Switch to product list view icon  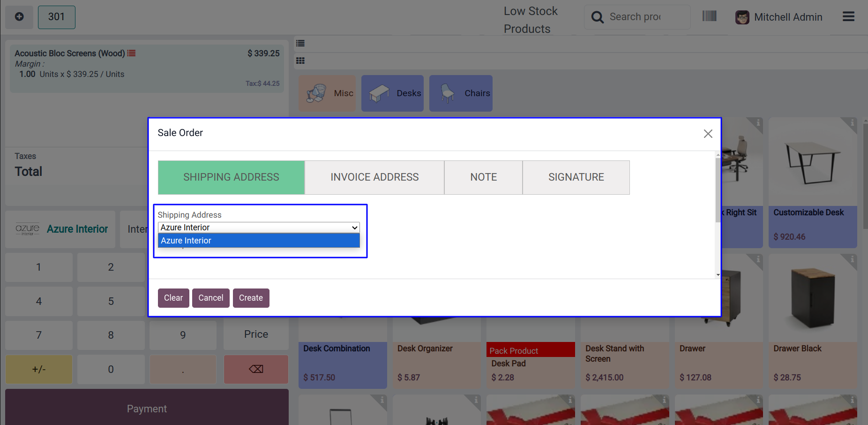point(300,43)
